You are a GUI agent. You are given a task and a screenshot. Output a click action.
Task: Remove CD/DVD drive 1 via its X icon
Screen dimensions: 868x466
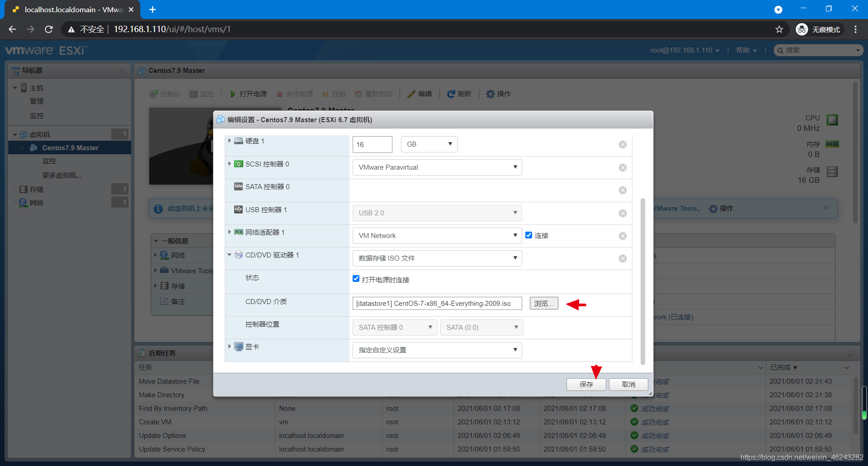click(x=623, y=258)
